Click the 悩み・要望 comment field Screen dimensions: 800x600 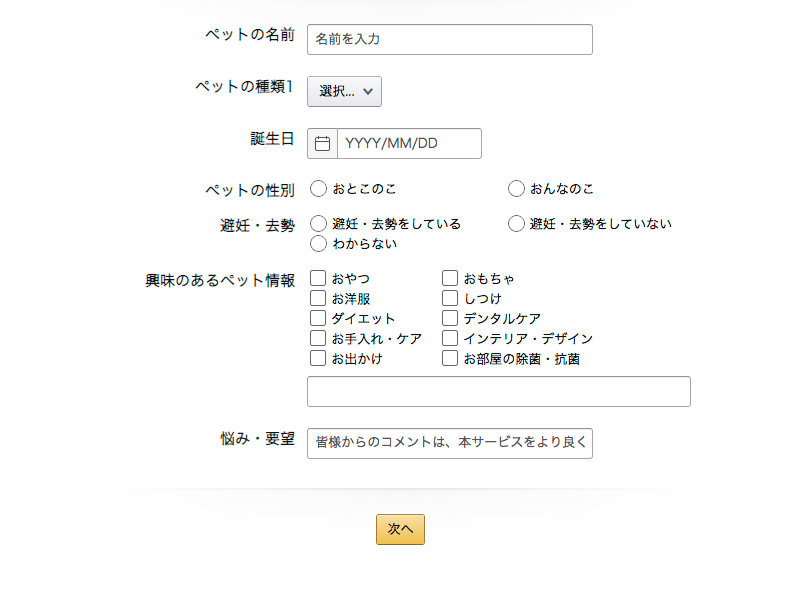pos(449,443)
